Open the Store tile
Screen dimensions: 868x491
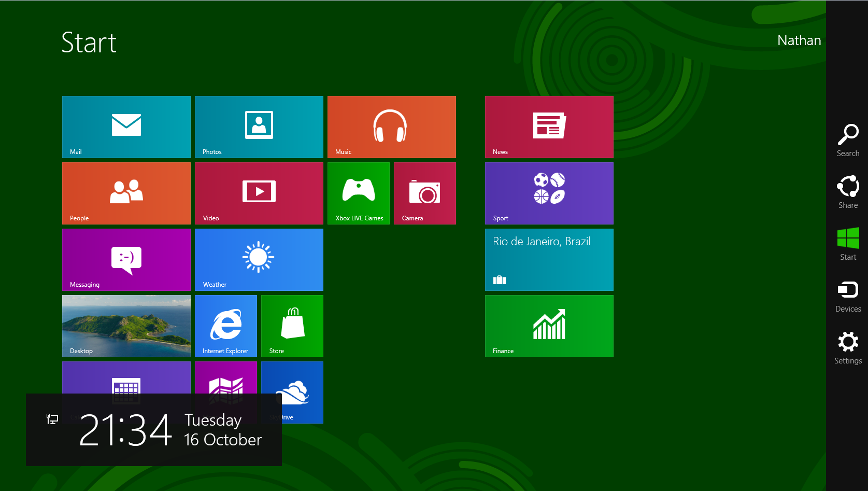click(x=292, y=326)
